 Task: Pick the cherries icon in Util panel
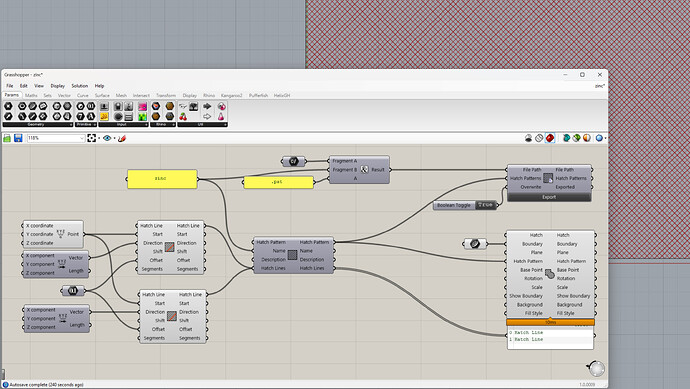pyautogui.click(x=183, y=117)
